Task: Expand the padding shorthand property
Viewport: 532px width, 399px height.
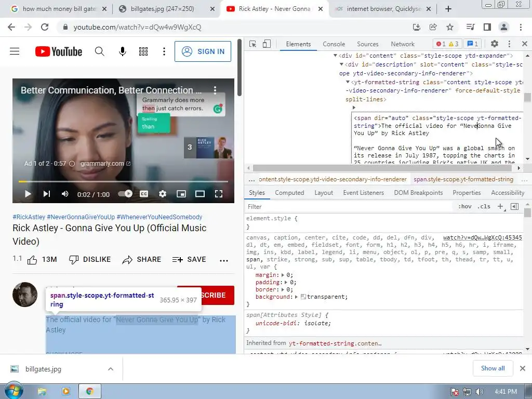Action: pyautogui.click(x=286, y=282)
